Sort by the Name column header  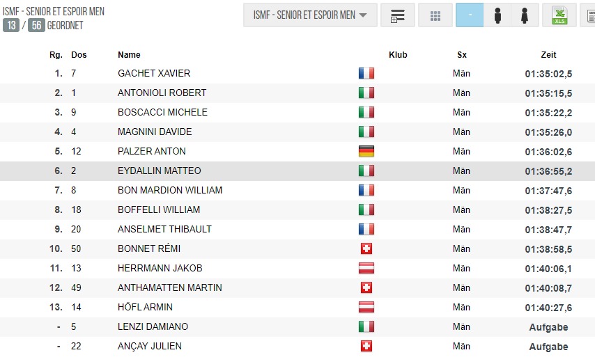(x=129, y=54)
